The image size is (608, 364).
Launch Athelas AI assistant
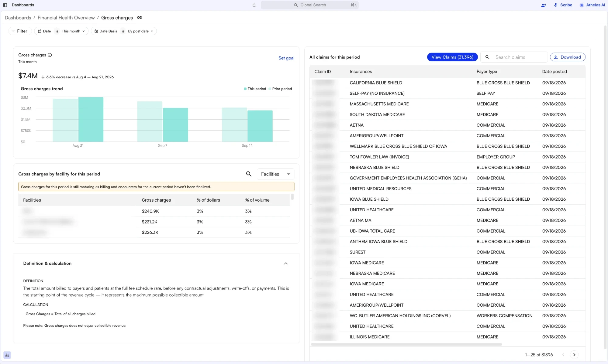point(592,5)
